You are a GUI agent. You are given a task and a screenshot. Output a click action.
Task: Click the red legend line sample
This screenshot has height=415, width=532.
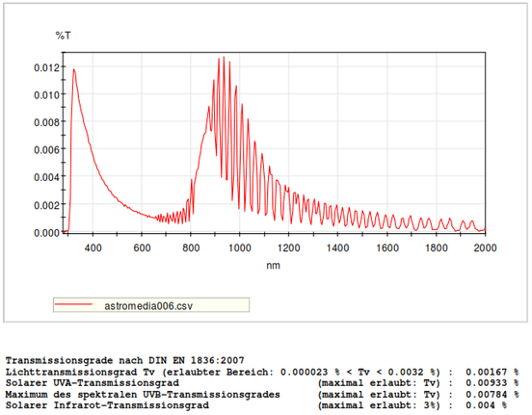(73, 304)
